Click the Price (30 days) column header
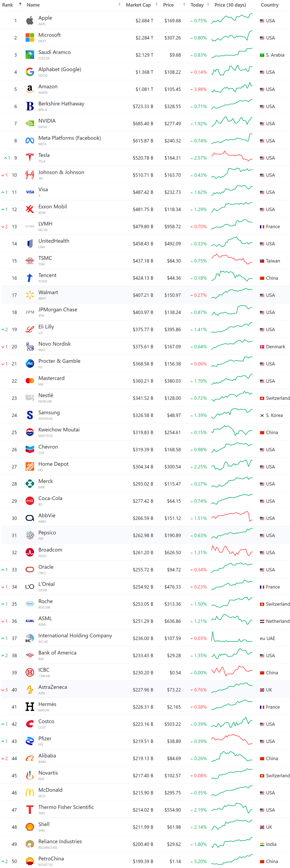This screenshot has width=290, height=868. (x=230, y=5)
